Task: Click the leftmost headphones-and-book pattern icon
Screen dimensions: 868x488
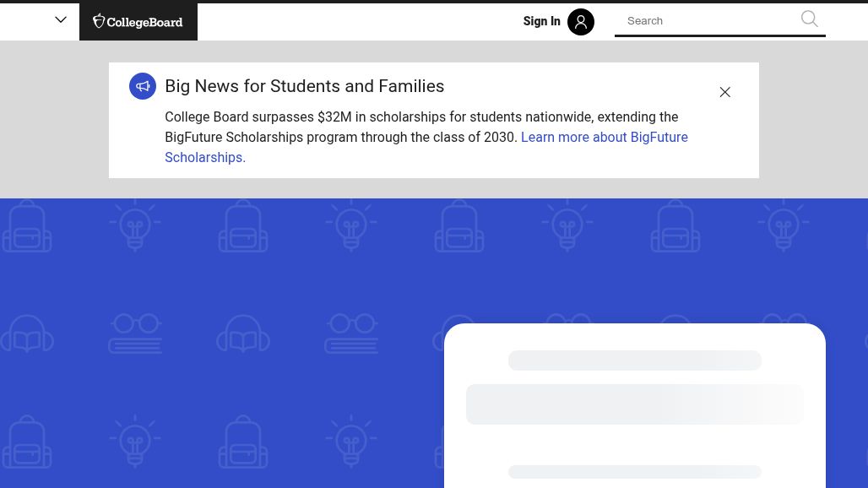Action: tap(27, 333)
